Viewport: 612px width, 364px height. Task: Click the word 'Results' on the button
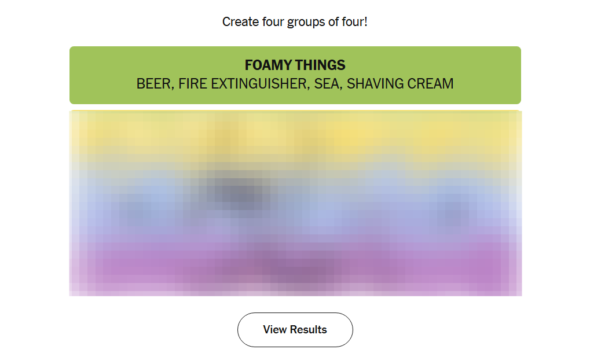coord(308,330)
